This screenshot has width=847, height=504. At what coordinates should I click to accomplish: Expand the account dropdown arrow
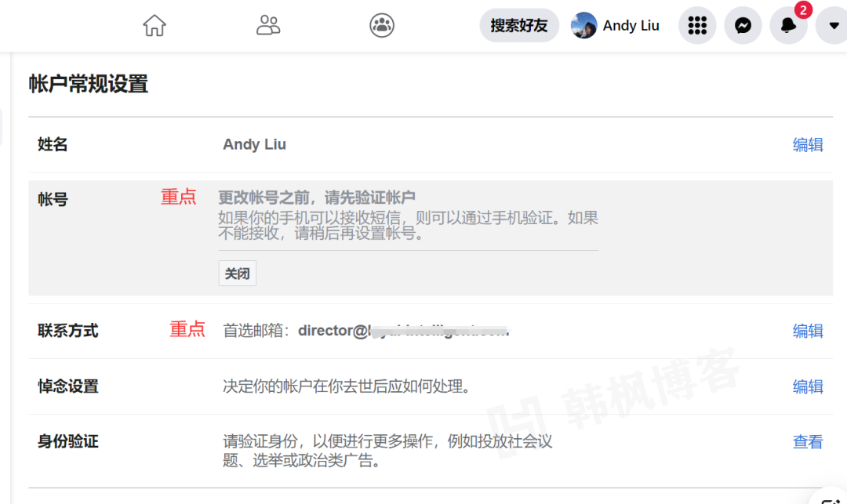pyautogui.click(x=833, y=25)
